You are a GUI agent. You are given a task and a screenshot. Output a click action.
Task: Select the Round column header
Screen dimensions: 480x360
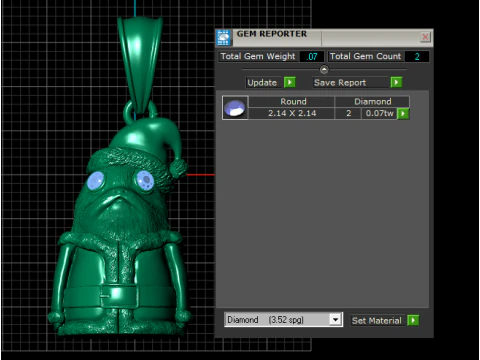coord(292,102)
